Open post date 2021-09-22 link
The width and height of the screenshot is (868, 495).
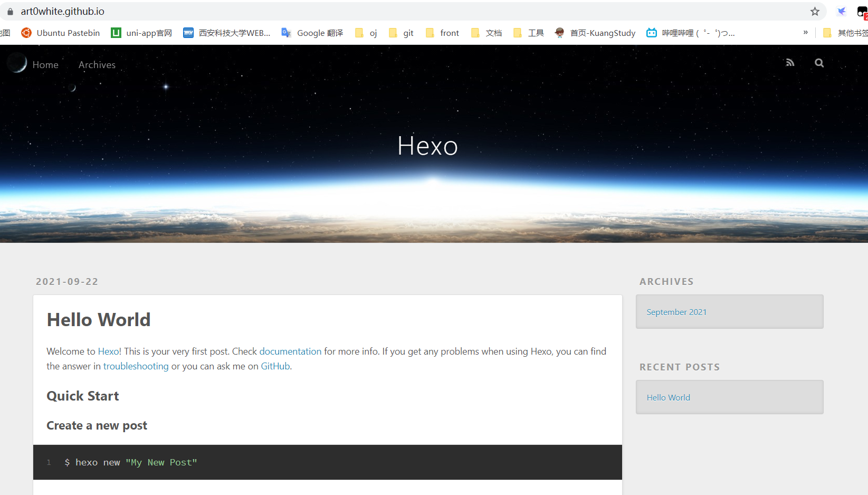tap(67, 282)
